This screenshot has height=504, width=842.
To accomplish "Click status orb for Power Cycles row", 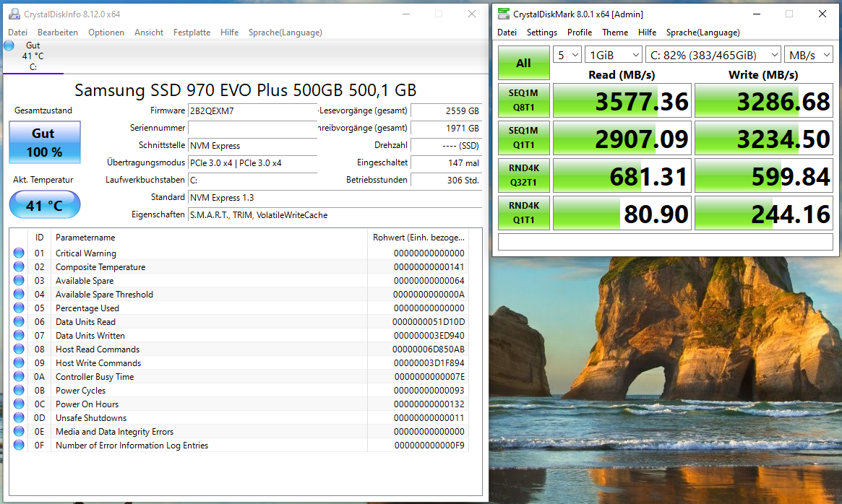I will click(x=19, y=390).
